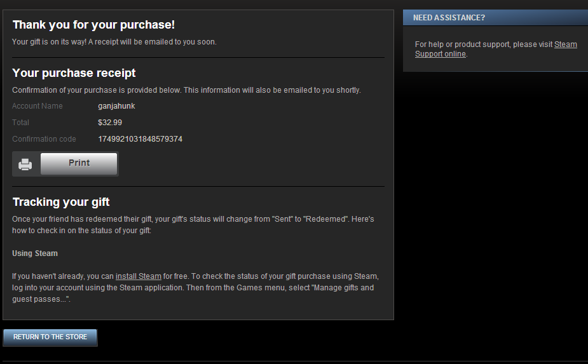Image resolution: width=588 pixels, height=364 pixels.
Task: Click the purchase confirmation information sentence
Action: (186, 90)
